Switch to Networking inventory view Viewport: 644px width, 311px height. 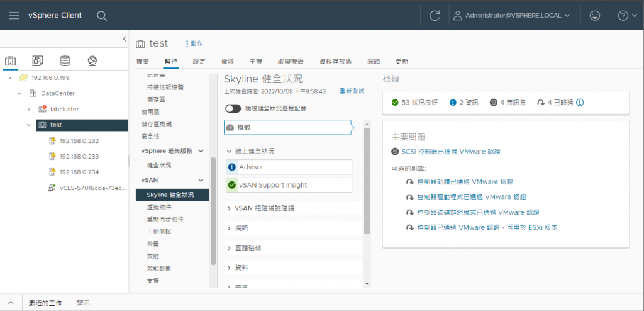tap(92, 61)
